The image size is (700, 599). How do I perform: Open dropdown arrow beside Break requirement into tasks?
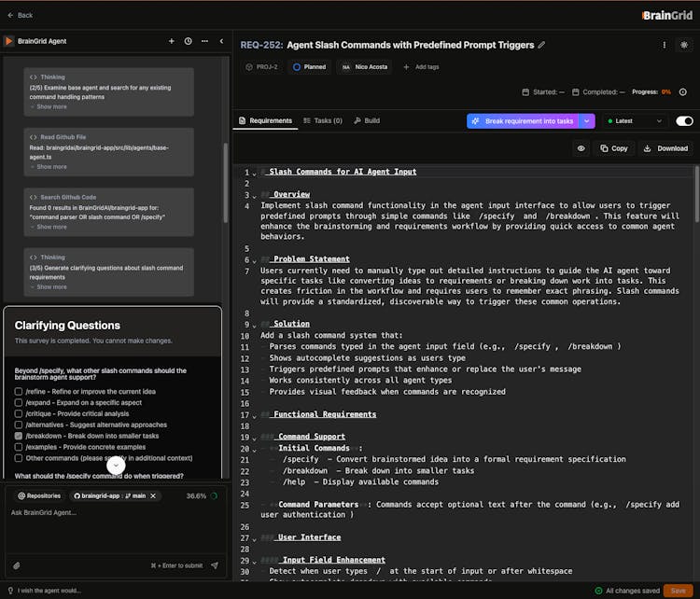586,121
